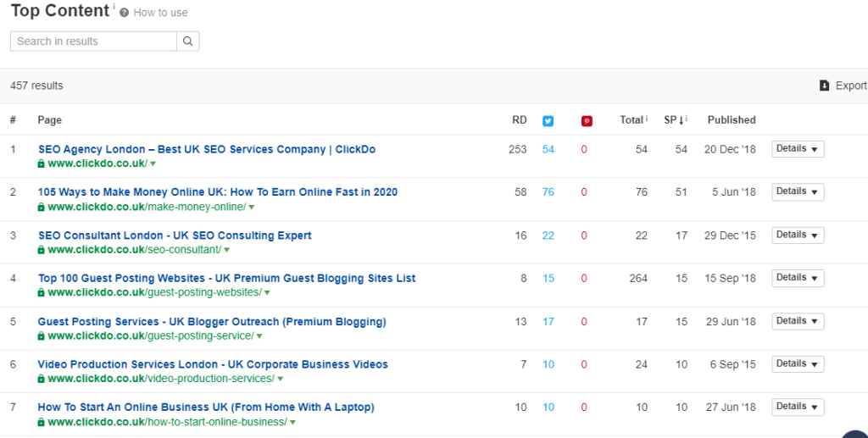Open Details dropdown for SEO Agency London row
The image size is (868, 438).
click(x=798, y=149)
